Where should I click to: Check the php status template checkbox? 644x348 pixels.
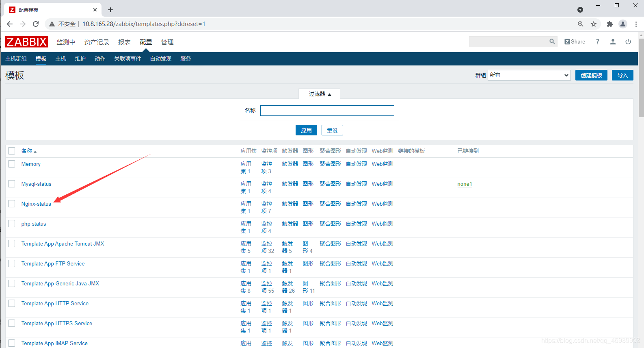pos(12,224)
